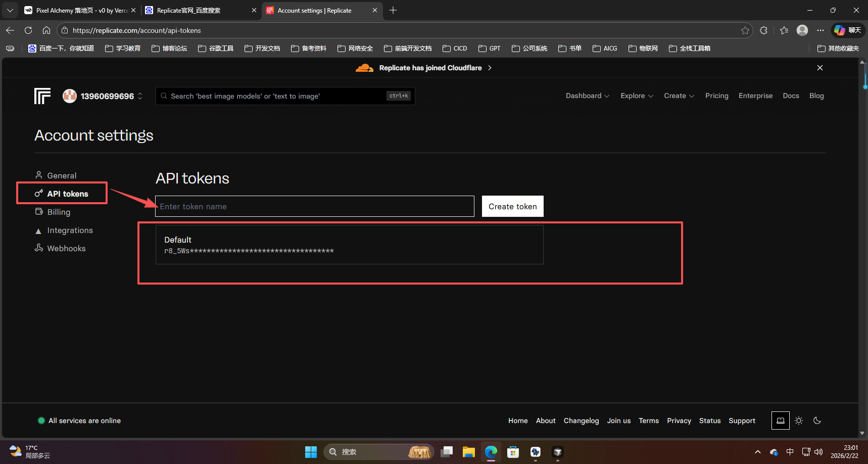Open 百度一下 bookmark
Image resolution: width=868 pixels, height=464 pixels.
[x=61, y=49]
